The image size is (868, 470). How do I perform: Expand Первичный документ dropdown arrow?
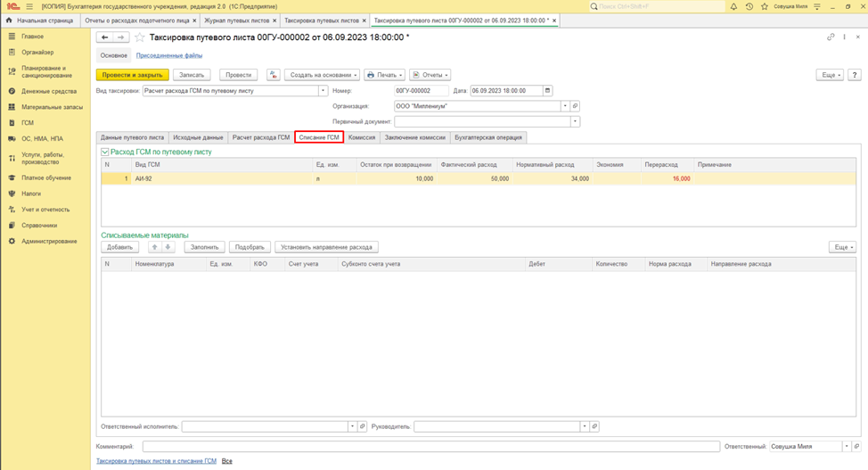575,121
